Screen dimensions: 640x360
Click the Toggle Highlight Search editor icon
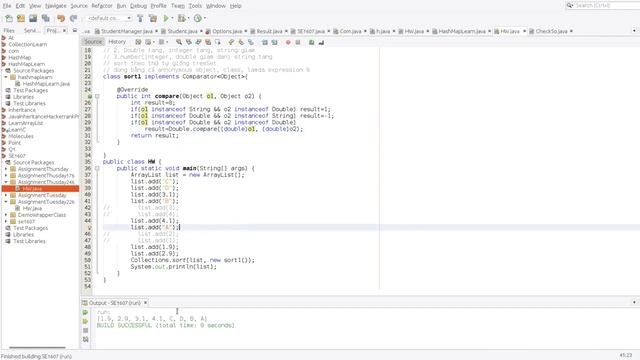pyautogui.click(x=208, y=42)
